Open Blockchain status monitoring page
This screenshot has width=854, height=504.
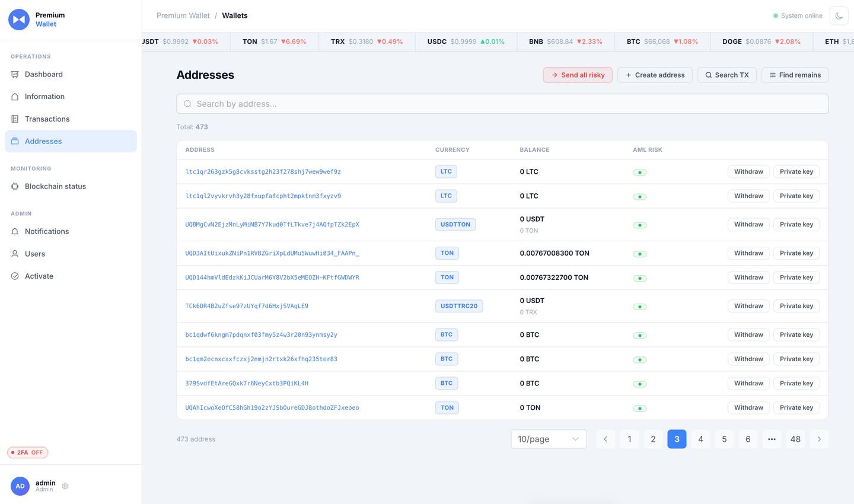point(71,186)
